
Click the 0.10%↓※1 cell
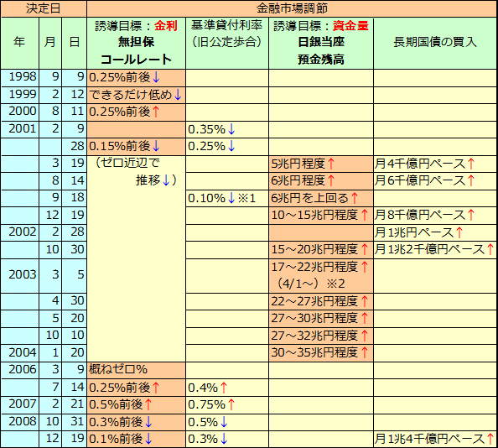coord(227,198)
